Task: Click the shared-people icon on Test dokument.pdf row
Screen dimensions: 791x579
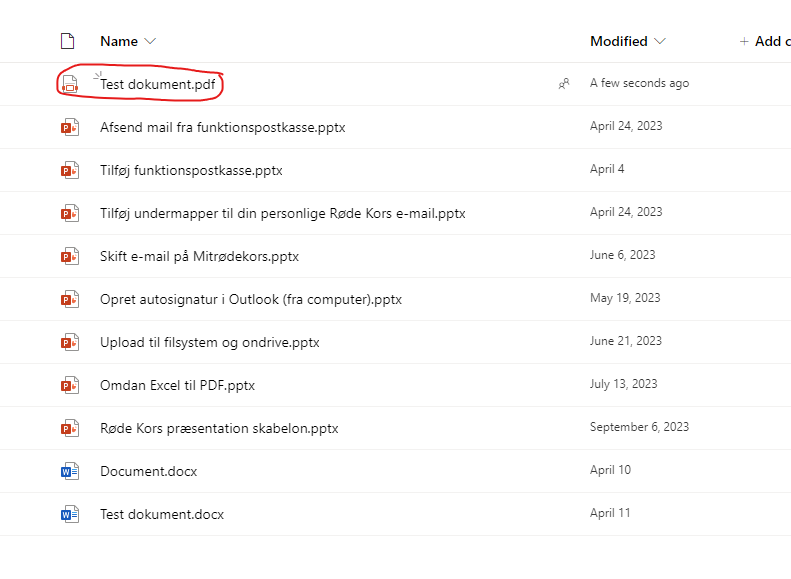Action: tap(564, 84)
